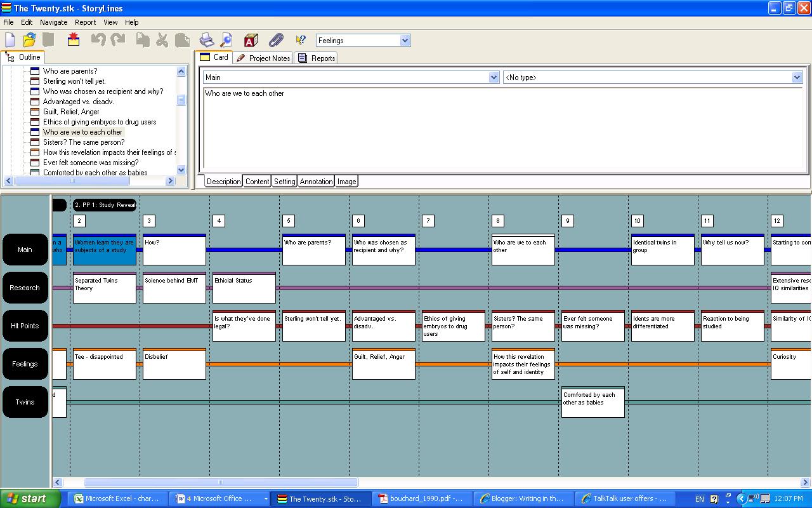Screen dimensions: 812x508
Task: Switch to the Image tab
Action: click(x=346, y=182)
